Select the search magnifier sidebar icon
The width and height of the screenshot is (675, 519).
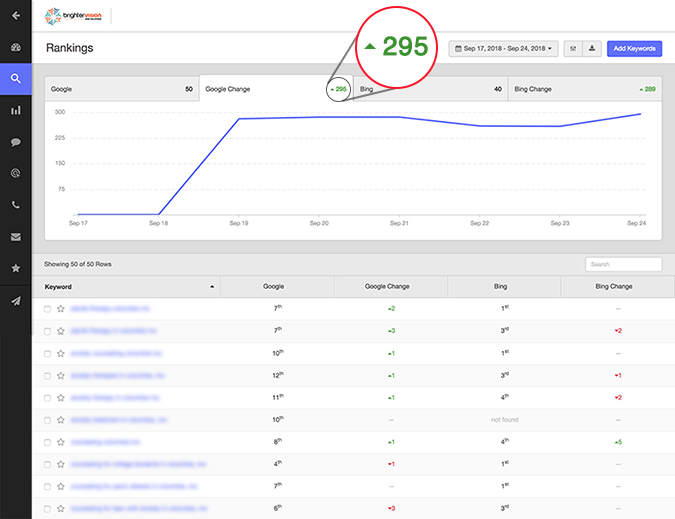point(16,79)
